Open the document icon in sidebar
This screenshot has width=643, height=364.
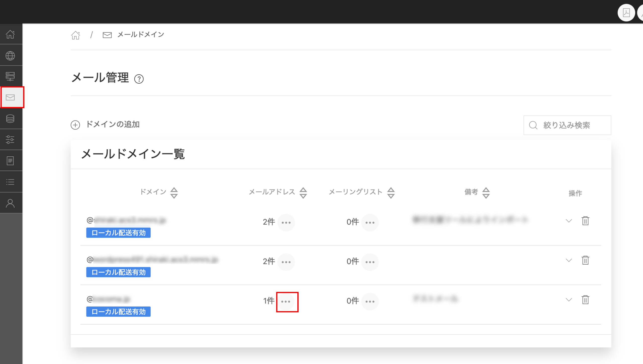(x=10, y=161)
